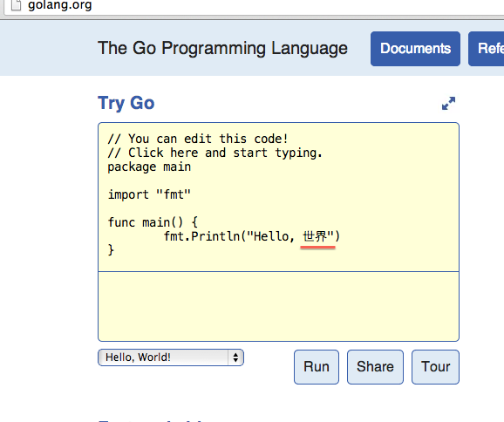Open the partially visible References menu button
The width and height of the screenshot is (504, 422).
point(486,49)
